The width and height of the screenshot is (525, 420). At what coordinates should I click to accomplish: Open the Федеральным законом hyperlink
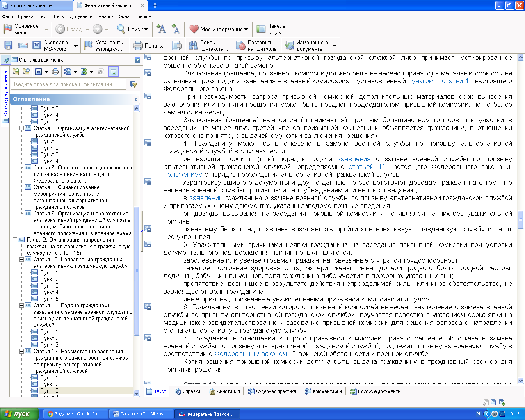(x=251, y=354)
